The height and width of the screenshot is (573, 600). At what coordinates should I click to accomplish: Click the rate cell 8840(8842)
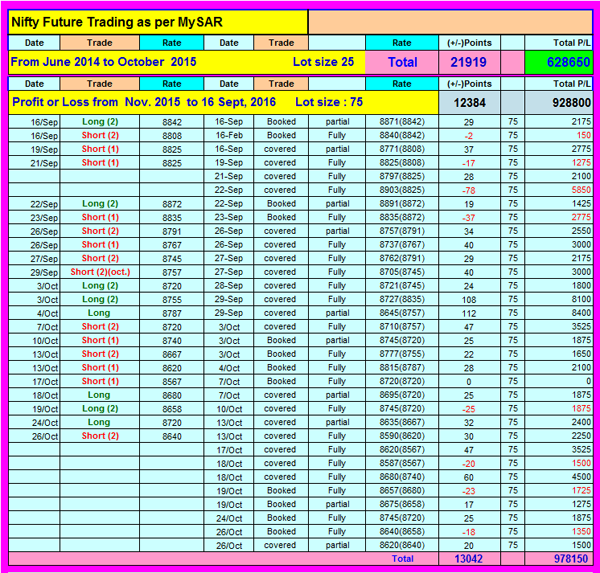point(402,135)
